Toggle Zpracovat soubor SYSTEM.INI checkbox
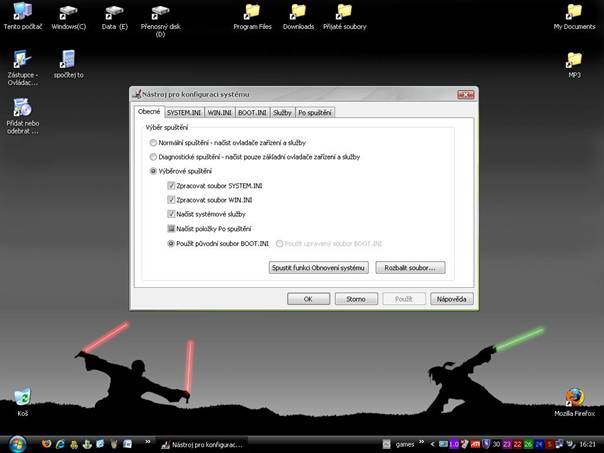This screenshot has height=453, width=604. tap(171, 186)
